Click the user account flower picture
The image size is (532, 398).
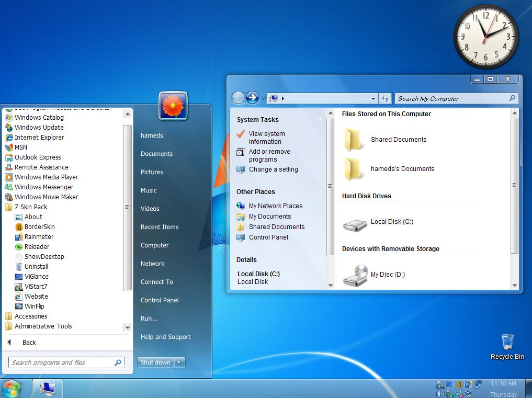coord(173,106)
